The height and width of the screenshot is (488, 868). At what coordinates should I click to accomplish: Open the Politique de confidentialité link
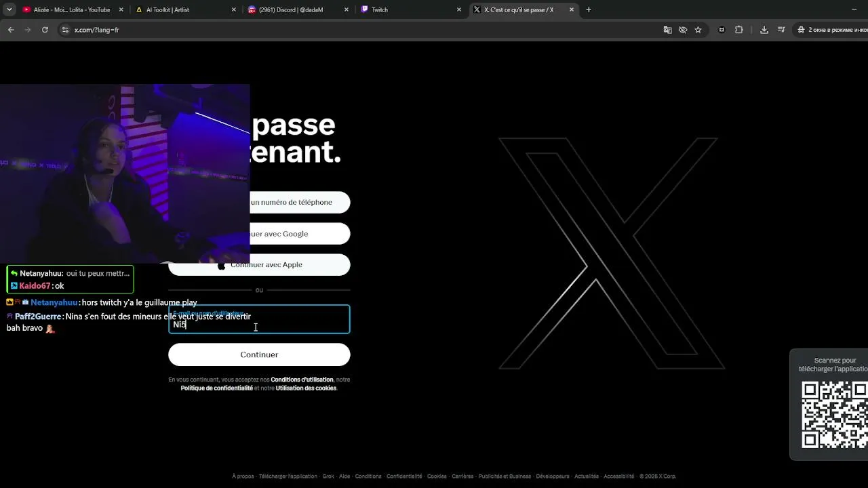(216, 388)
